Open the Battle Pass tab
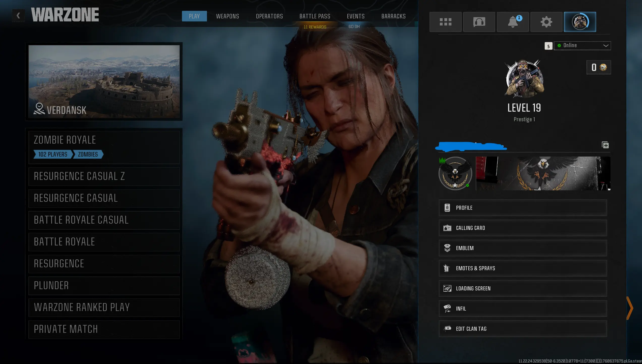 [315, 16]
